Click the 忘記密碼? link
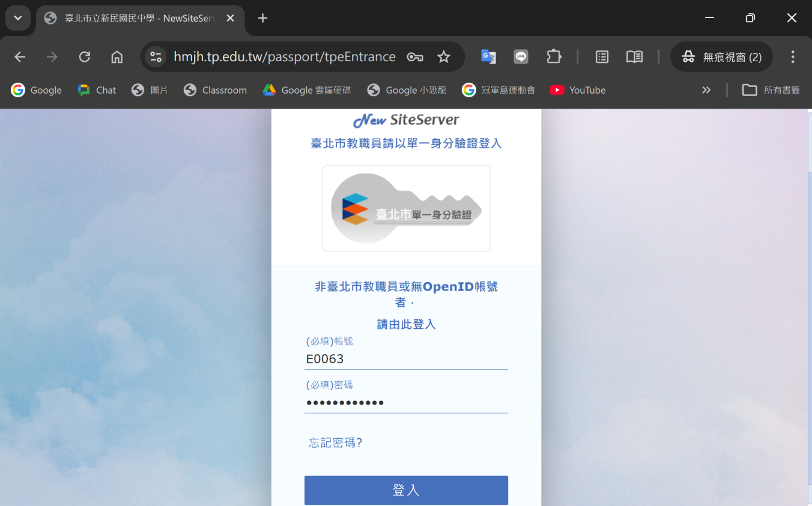The image size is (812, 506). click(336, 443)
